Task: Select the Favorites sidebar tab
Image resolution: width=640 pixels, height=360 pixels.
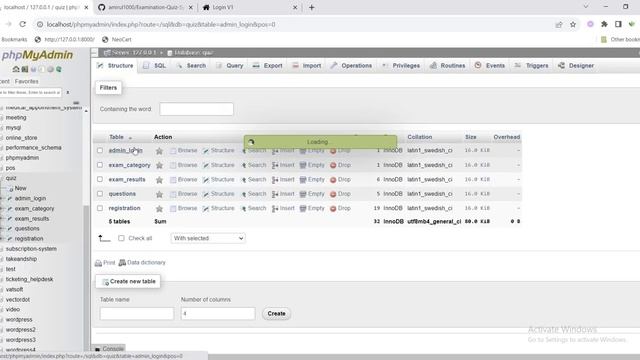Action: 27,81
